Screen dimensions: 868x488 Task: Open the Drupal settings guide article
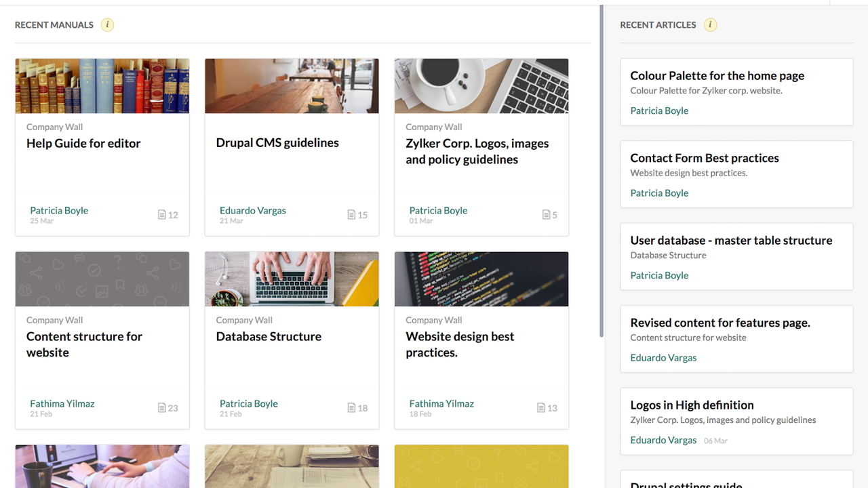686,484
